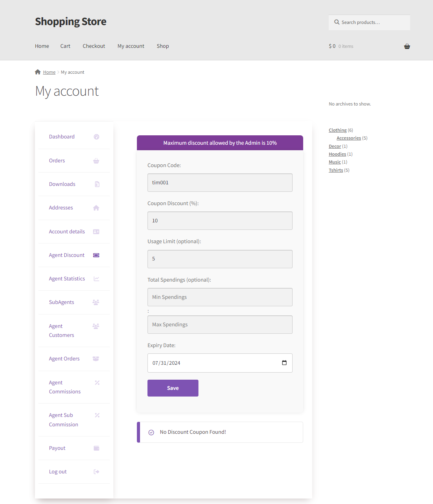The image size is (433, 504).
Task: Open the Music category link
Action: [335, 162]
